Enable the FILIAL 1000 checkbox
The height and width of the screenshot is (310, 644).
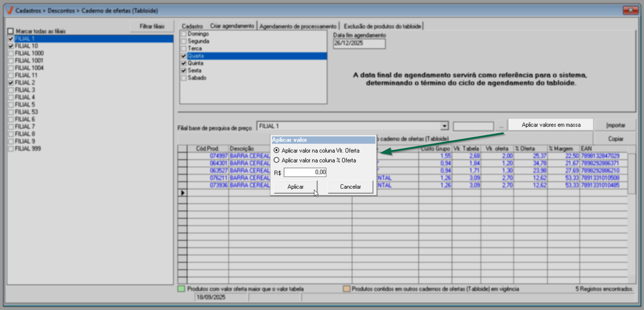tap(11, 53)
